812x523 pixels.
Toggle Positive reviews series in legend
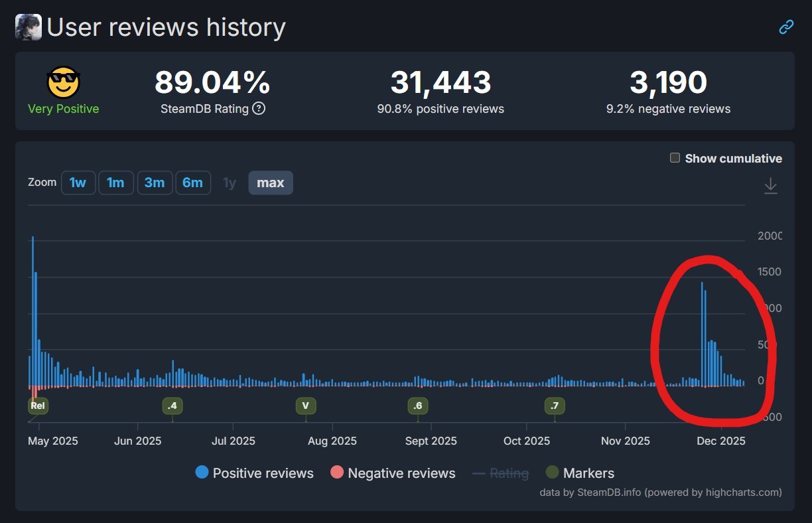coord(254,473)
